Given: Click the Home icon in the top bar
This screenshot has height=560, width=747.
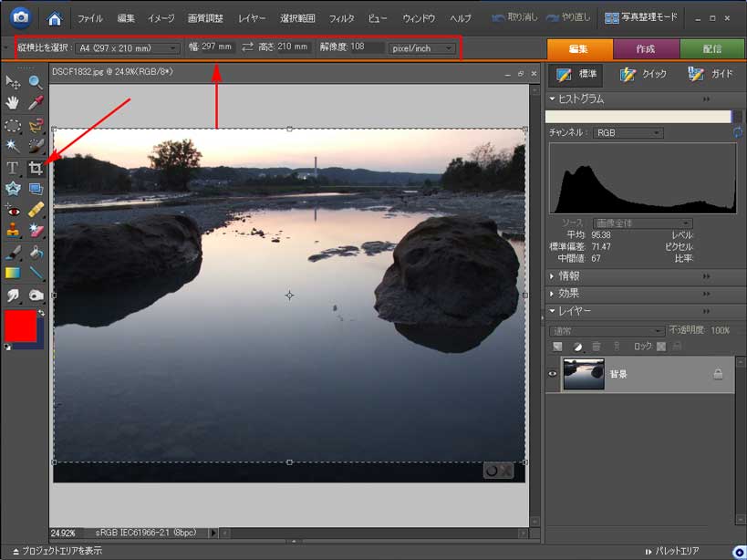Looking at the screenshot, I should [55, 17].
